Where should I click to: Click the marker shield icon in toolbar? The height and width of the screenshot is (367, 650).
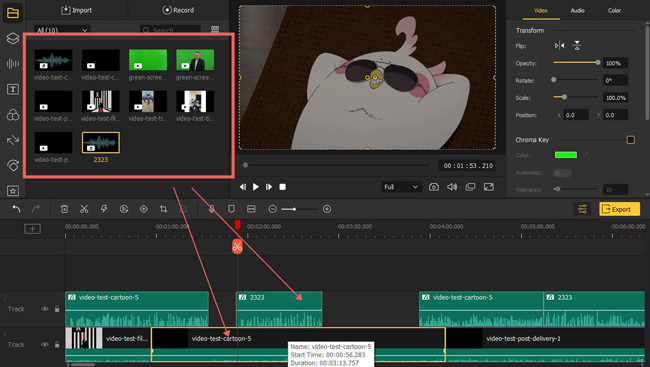[x=231, y=209]
